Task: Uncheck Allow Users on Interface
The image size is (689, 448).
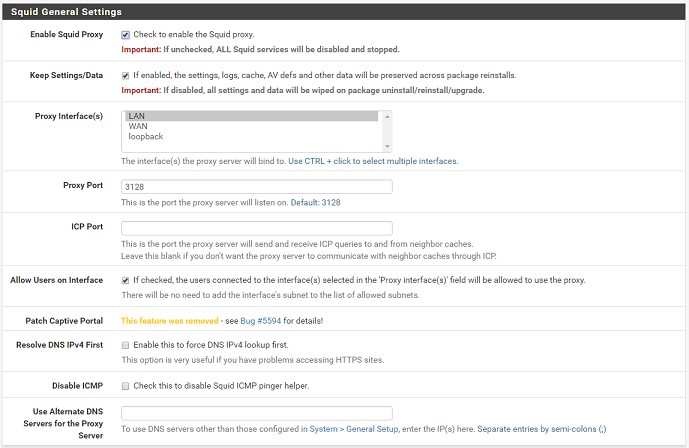Action: (125, 280)
